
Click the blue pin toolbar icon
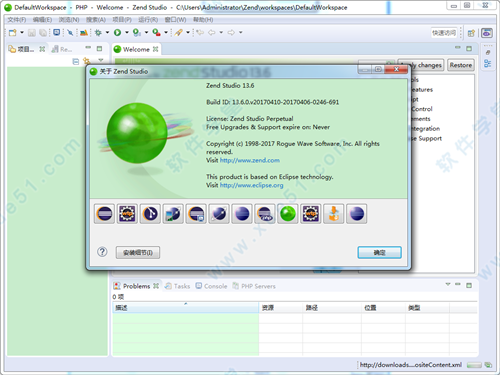pyautogui.click(x=70, y=32)
